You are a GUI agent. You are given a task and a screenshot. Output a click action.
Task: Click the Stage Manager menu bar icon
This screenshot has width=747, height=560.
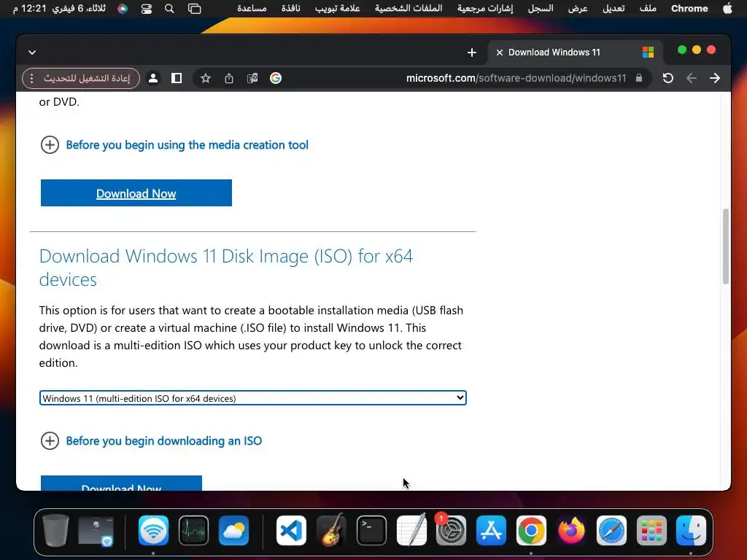point(194,9)
